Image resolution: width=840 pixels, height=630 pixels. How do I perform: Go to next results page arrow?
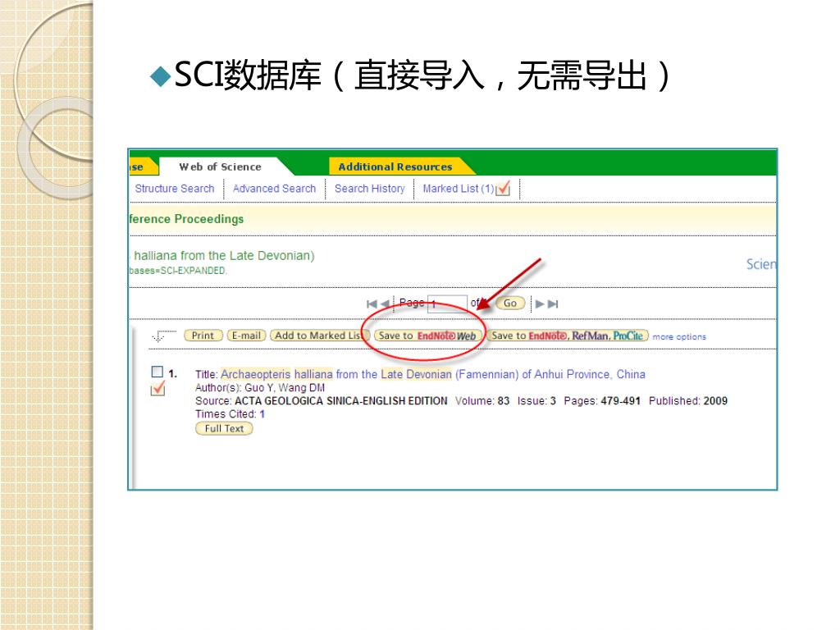(x=540, y=304)
